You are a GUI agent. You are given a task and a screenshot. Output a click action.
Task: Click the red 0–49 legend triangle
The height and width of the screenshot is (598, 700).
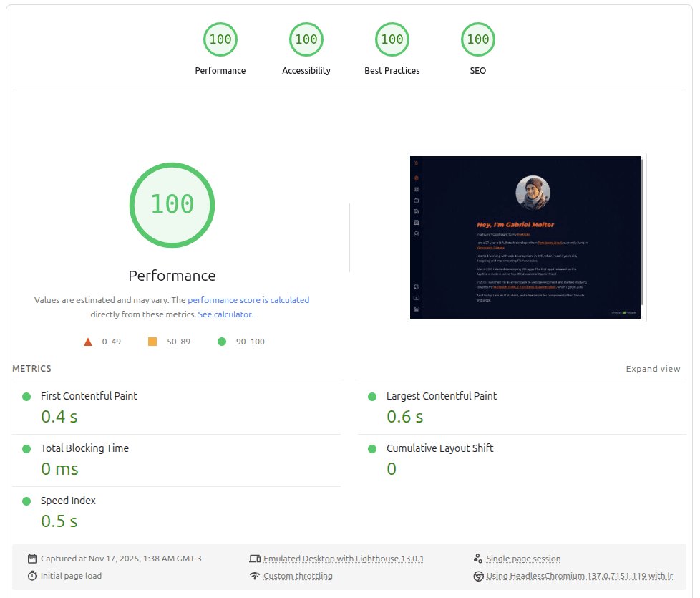coord(88,342)
